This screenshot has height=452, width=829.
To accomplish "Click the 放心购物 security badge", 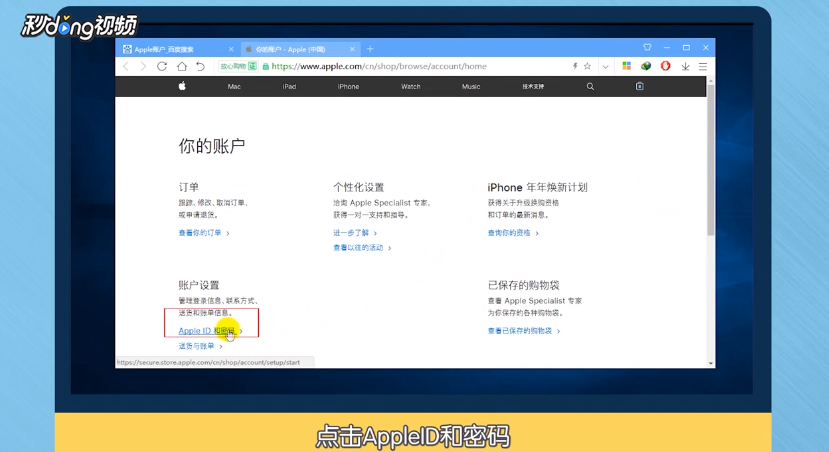I will [238, 66].
